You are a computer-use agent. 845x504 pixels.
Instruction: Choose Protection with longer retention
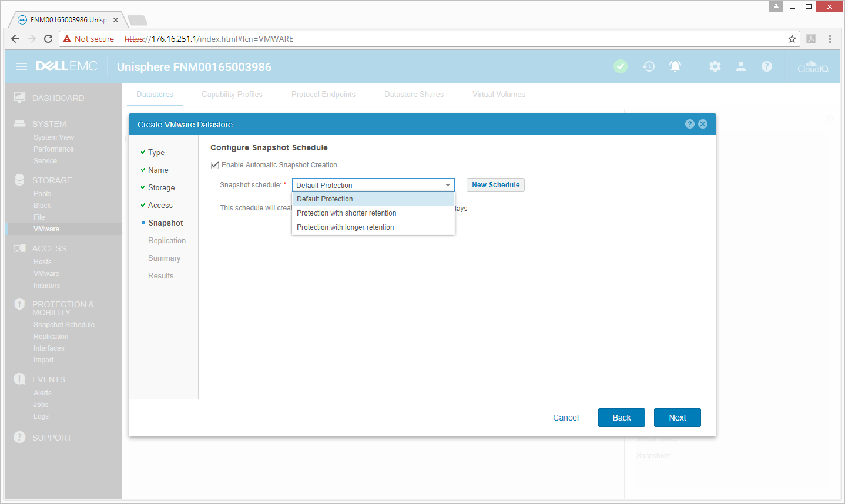click(x=373, y=227)
